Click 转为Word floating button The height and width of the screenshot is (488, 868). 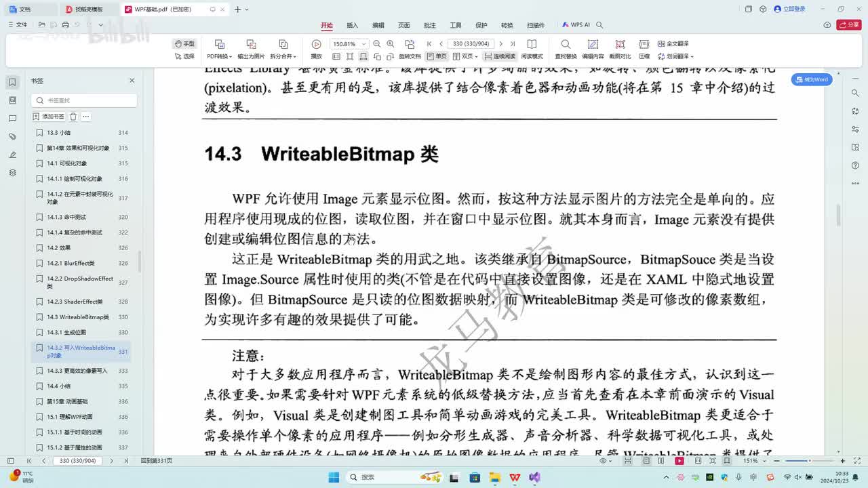[x=812, y=79]
